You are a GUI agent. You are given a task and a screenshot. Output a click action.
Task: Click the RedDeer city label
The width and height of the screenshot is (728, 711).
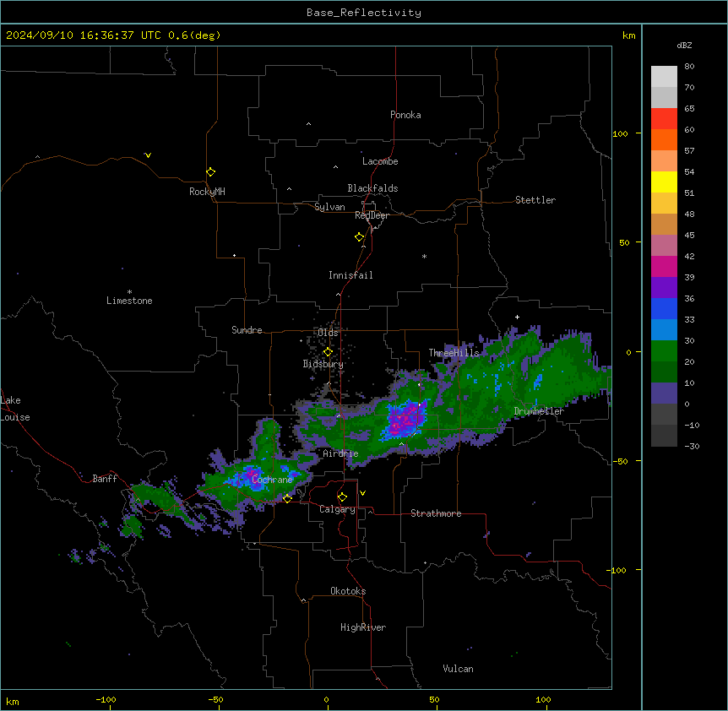click(x=372, y=215)
